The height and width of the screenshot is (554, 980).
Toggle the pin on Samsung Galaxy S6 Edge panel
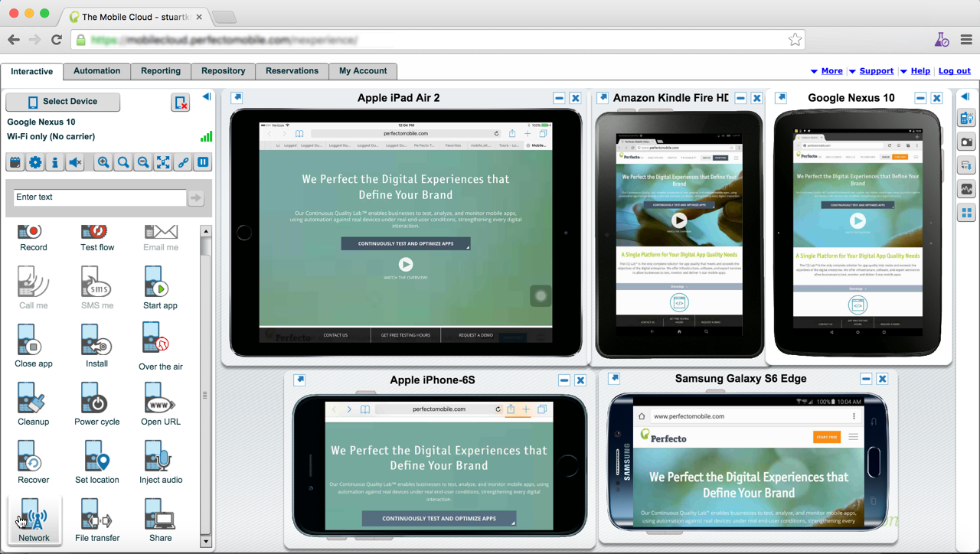[x=613, y=378]
